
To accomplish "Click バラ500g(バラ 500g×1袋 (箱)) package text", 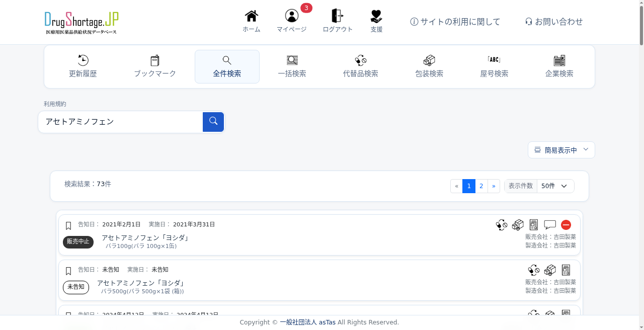I will [x=142, y=291].
